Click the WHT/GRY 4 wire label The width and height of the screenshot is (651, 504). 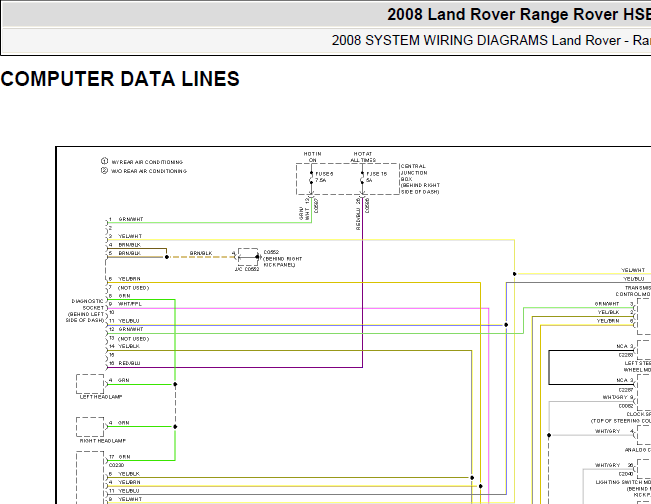pos(614,431)
